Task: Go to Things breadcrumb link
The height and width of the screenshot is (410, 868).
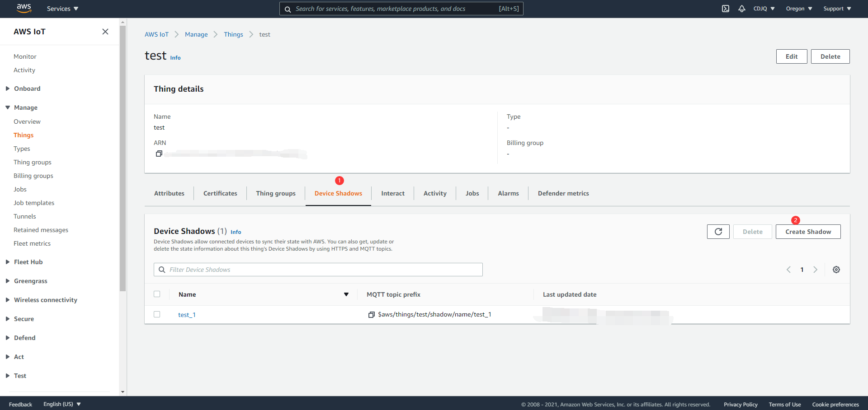Action: click(x=233, y=34)
